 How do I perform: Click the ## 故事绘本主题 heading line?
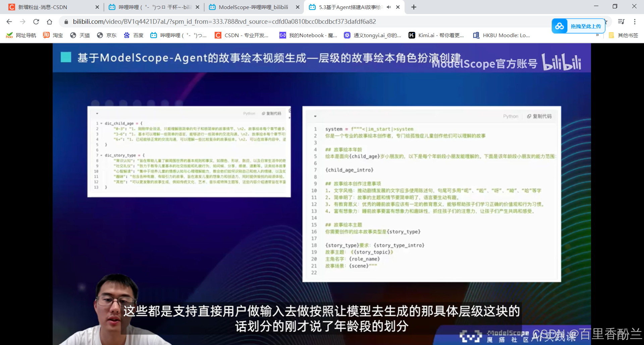coord(343,225)
